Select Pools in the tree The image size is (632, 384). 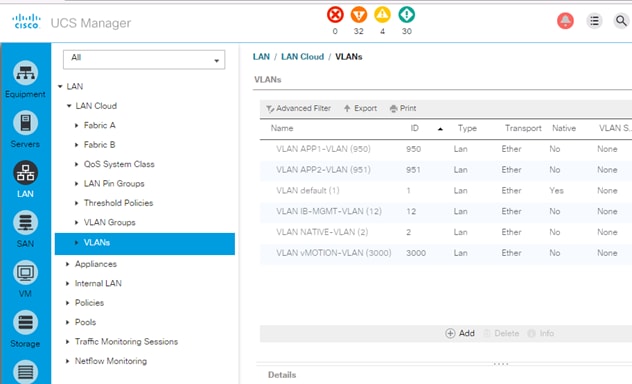tap(85, 322)
